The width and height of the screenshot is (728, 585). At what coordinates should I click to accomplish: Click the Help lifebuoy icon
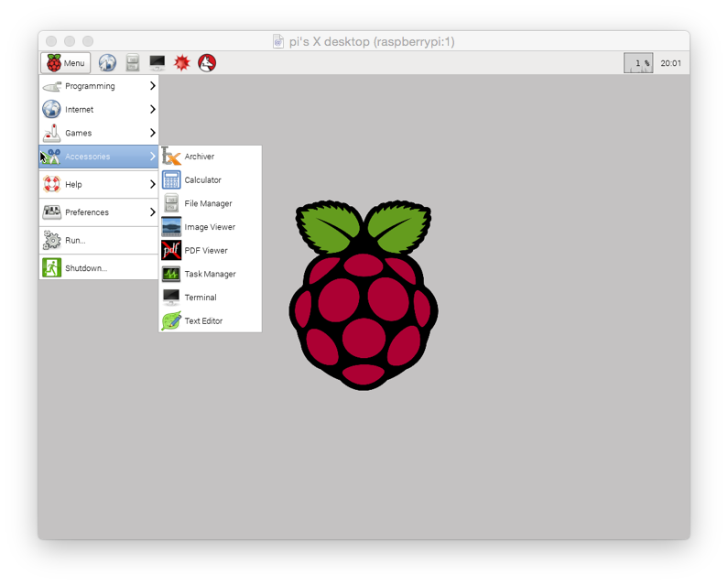click(51, 184)
